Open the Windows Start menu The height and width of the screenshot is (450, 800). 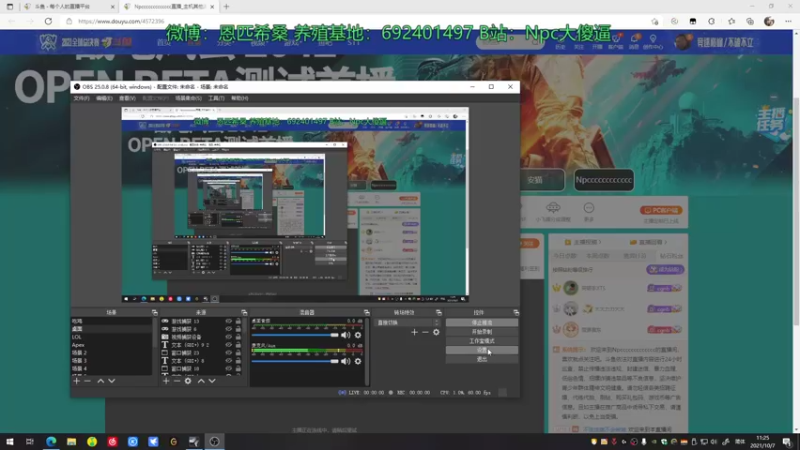click(10, 441)
